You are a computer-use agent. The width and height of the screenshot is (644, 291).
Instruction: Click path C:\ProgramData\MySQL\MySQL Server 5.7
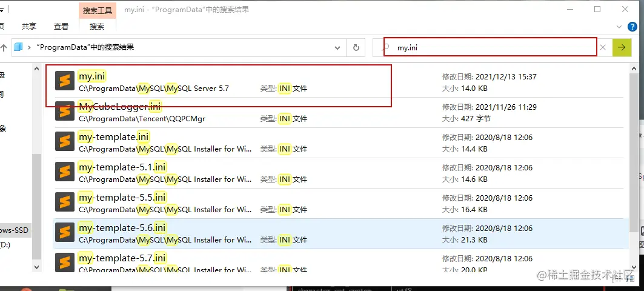[154, 89]
